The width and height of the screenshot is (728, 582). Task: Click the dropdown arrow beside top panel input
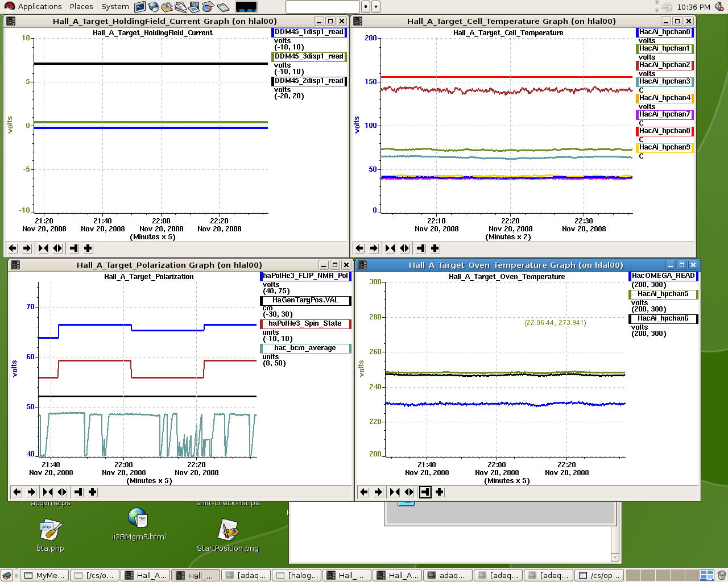[376, 7]
